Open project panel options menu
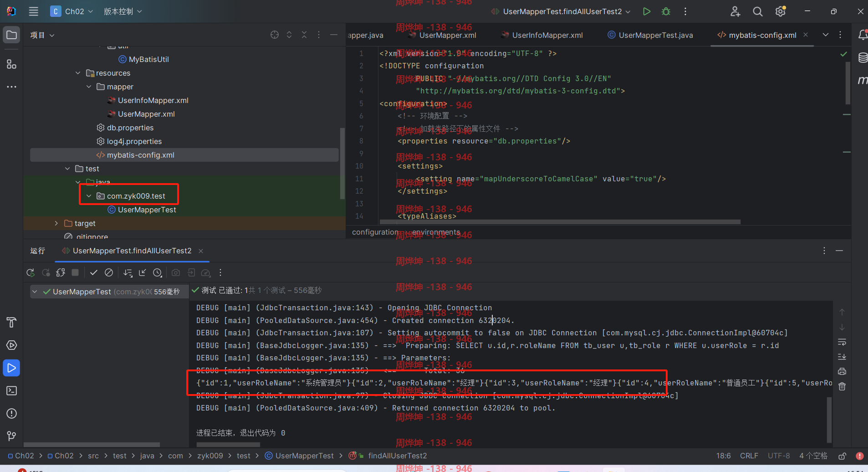 [319, 35]
